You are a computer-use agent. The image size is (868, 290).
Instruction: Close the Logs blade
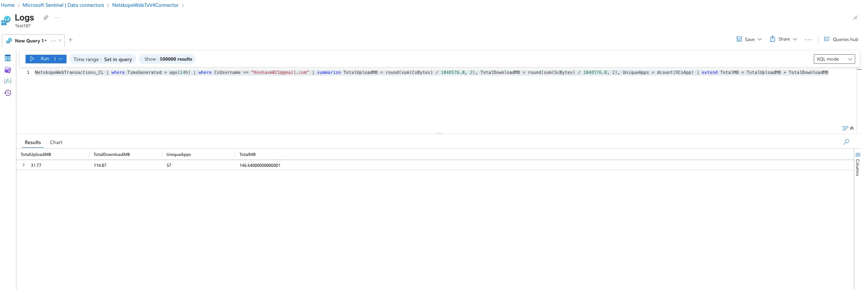tap(855, 18)
